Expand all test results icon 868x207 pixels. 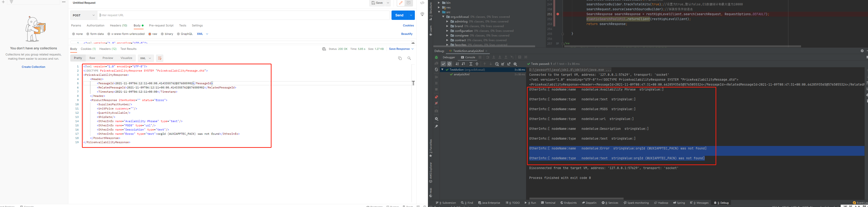pyautogui.click(x=471, y=64)
